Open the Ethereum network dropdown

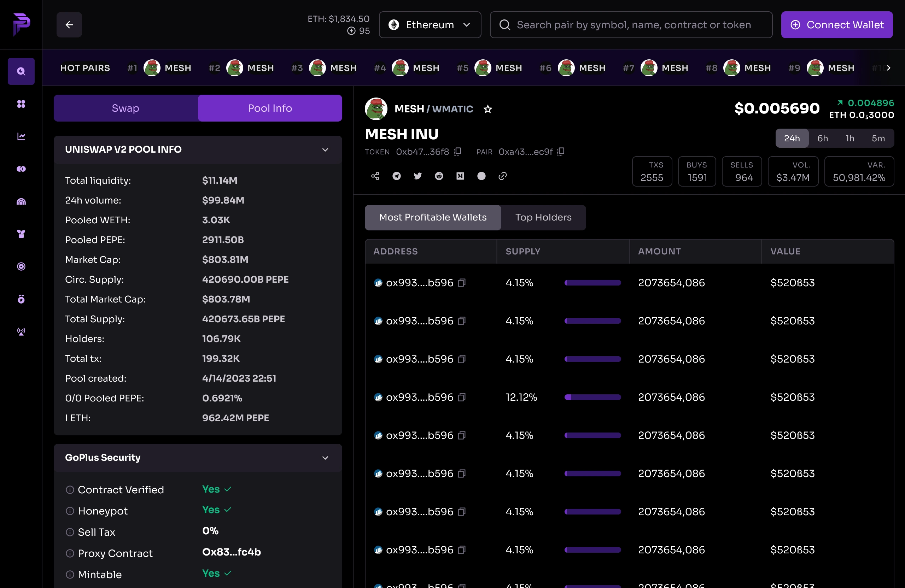[430, 25]
